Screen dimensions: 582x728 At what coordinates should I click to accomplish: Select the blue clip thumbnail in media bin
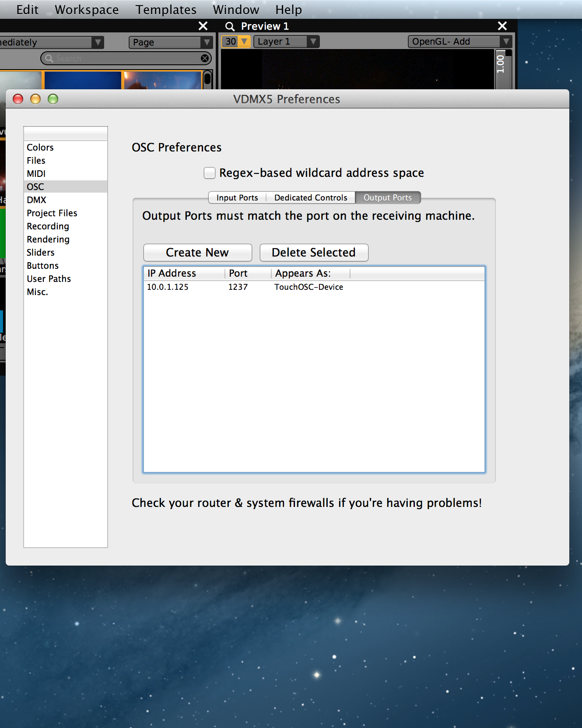click(x=83, y=81)
